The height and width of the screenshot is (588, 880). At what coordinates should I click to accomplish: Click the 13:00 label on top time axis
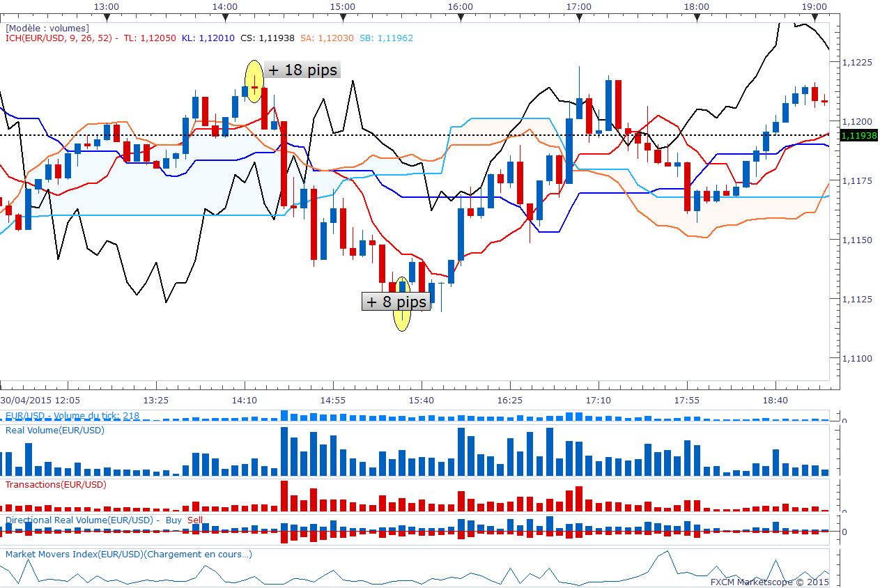106,6
